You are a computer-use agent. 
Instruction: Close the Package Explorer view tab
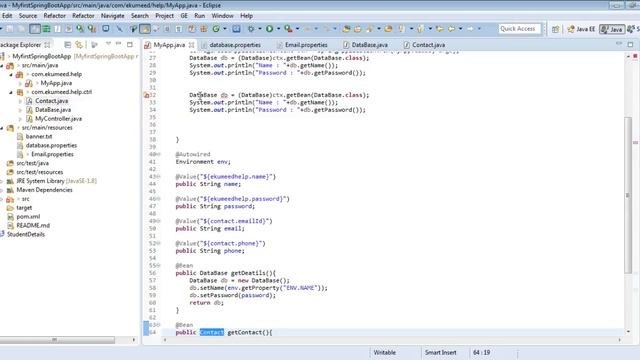click(x=47, y=45)
